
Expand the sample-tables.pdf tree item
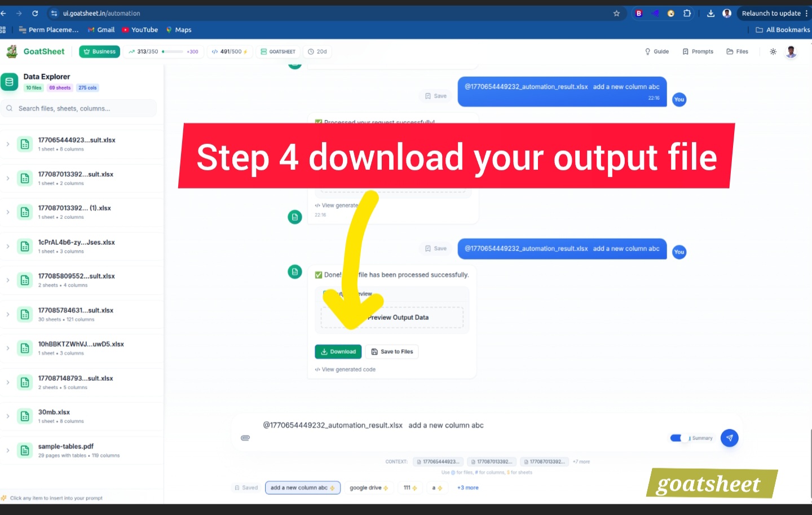tap(8, 450)
